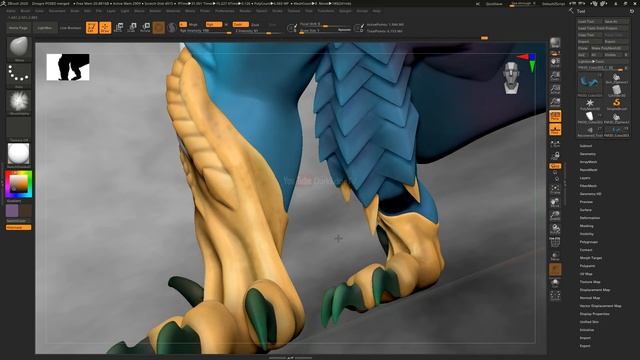Click the Home Page button
Viewport: 640px width, 360px height.
coord(18,28)
